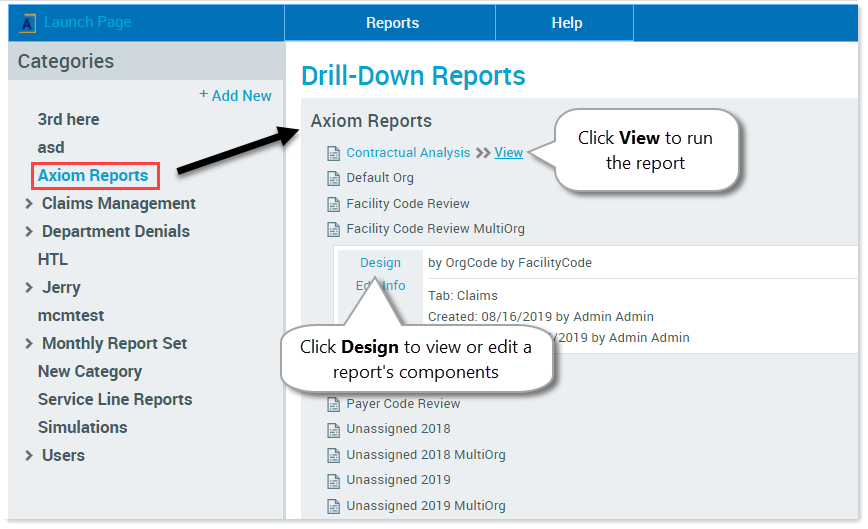Click the document icon next to Default Org

tap(334, 179)
